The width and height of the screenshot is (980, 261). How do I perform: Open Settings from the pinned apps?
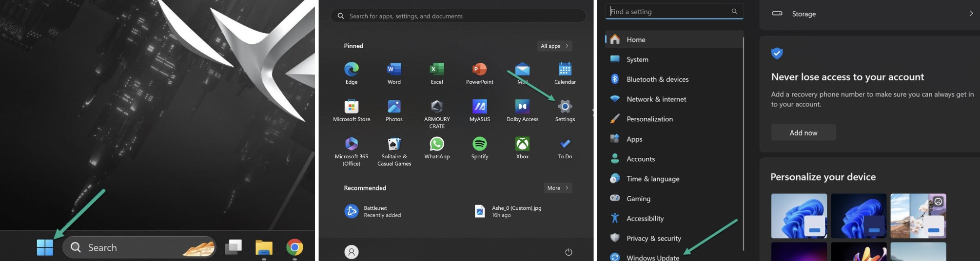(x=565, y=111)
